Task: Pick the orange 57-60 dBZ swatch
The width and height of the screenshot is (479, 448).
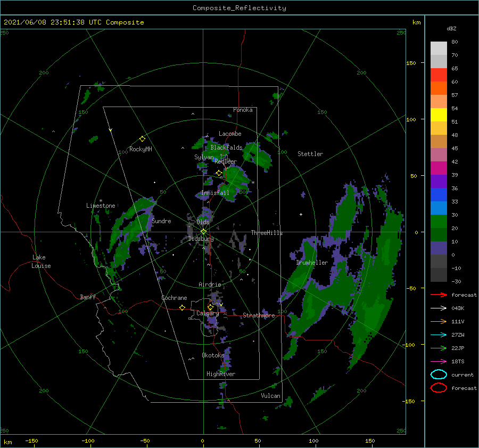Action: [439, 88]
